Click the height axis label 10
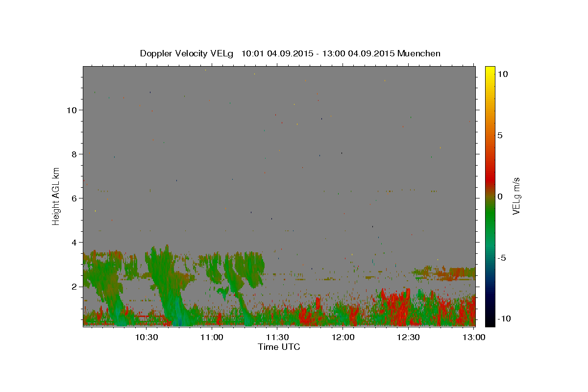Viewport: 588px width, 392px height. [73, 110]
